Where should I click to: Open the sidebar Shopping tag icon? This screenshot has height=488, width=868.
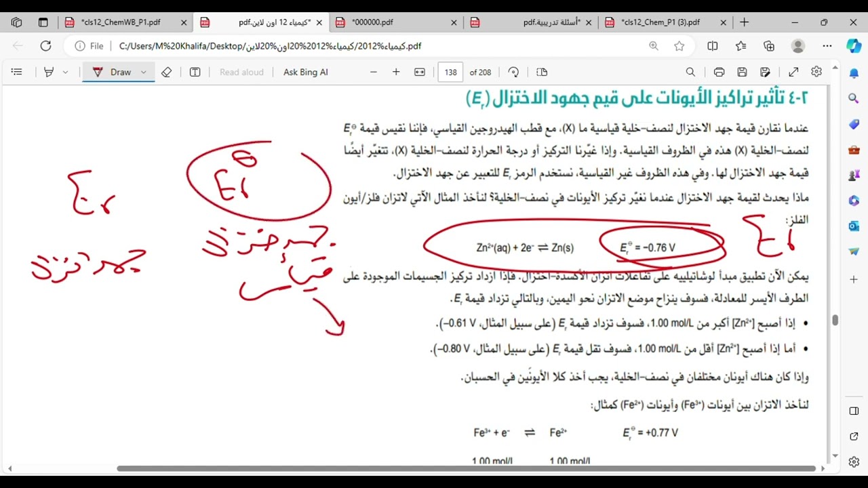854,124
